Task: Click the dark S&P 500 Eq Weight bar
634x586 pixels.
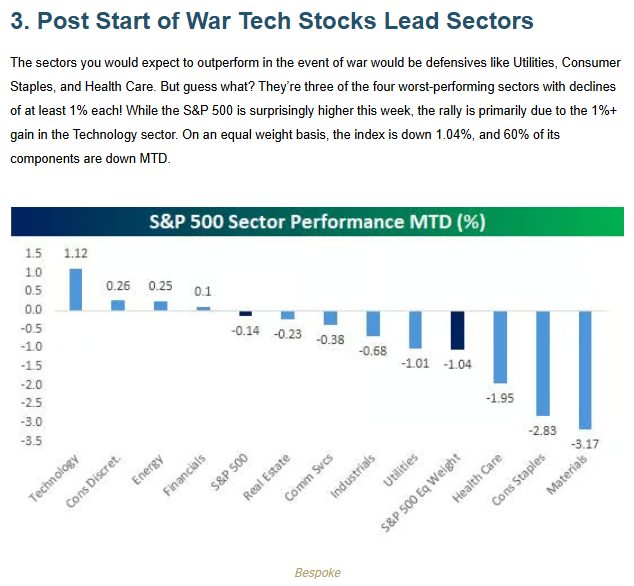Action: point(457,329)
